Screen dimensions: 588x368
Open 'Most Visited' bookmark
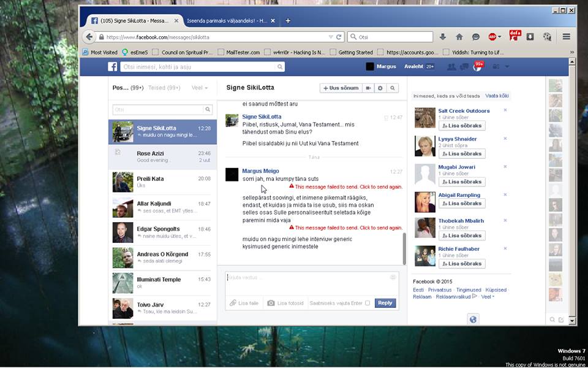[x=100, y=52]
